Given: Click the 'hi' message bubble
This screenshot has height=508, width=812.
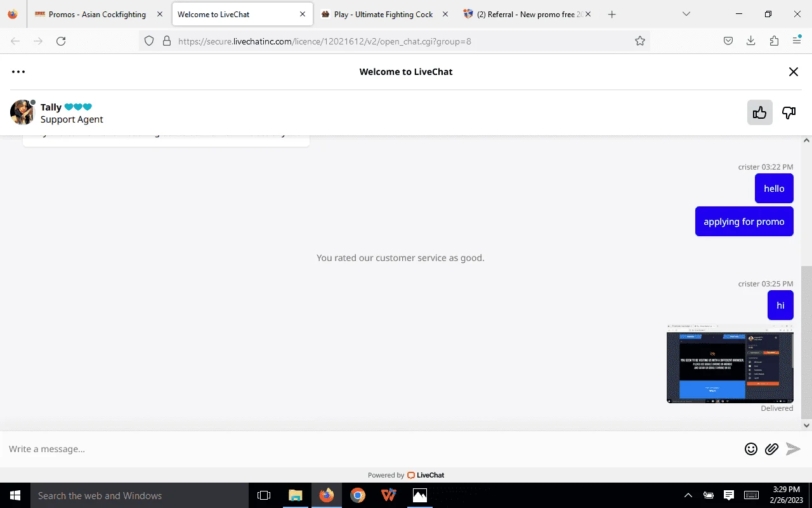Looking at the screenshot, I should tap(780, 305).
